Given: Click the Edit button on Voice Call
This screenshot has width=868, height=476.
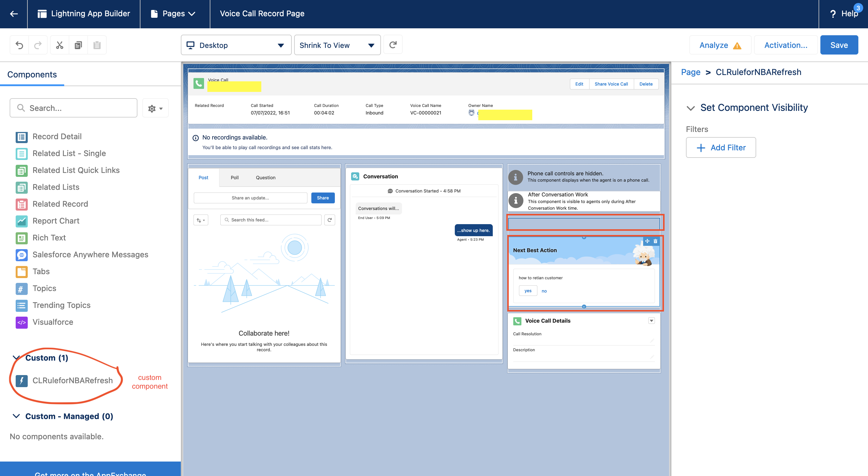Looking at the screenshot, I should click(579, 84).
